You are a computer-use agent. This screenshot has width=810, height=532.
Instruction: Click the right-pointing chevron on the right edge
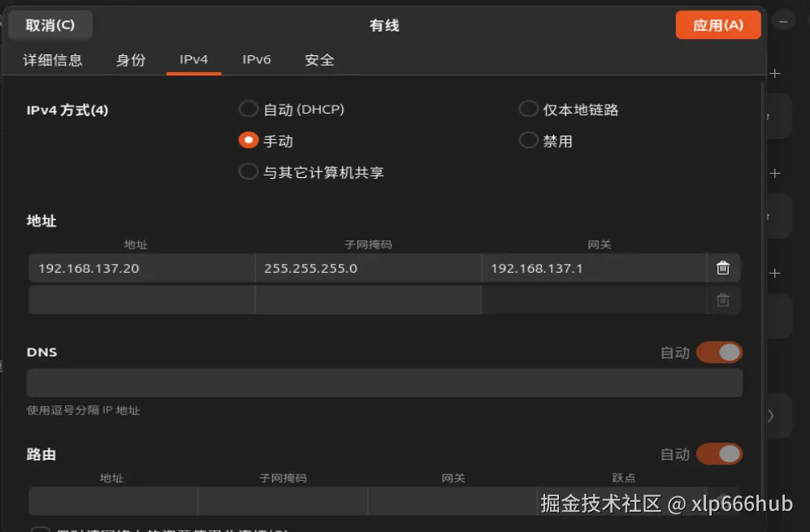[769, 415]
